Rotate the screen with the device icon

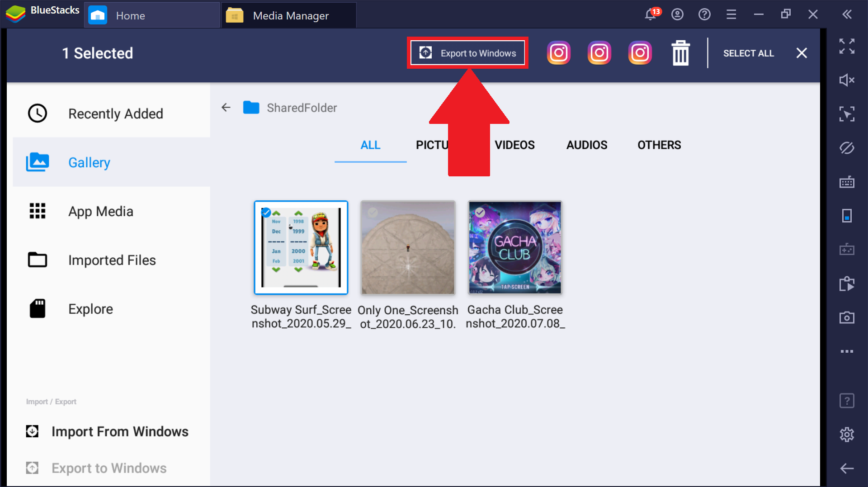point(847,216)
